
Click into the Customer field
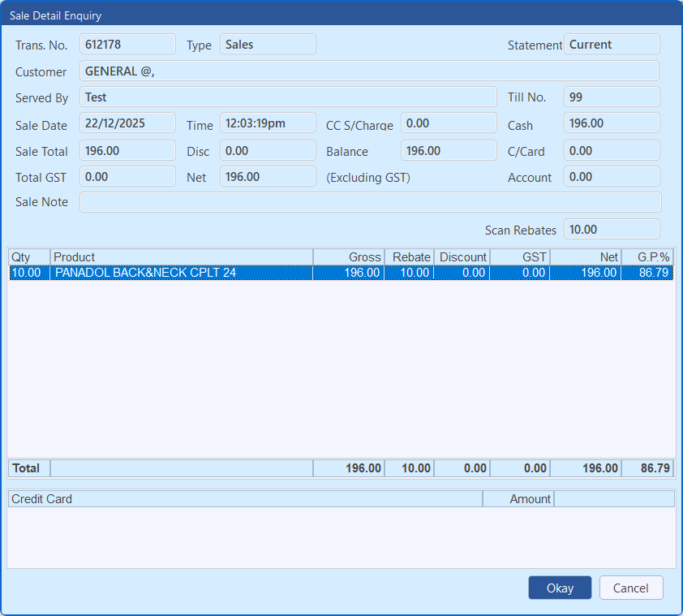pyautogui.click(x=369, y=71)
